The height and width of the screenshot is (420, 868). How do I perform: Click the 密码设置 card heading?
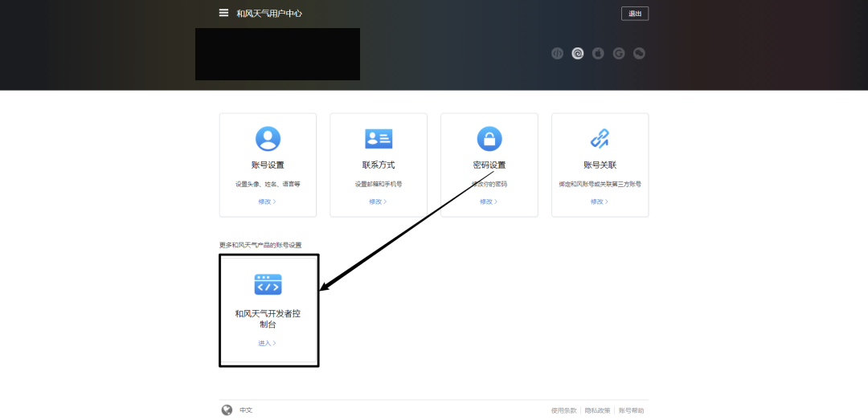coord(489,165)
